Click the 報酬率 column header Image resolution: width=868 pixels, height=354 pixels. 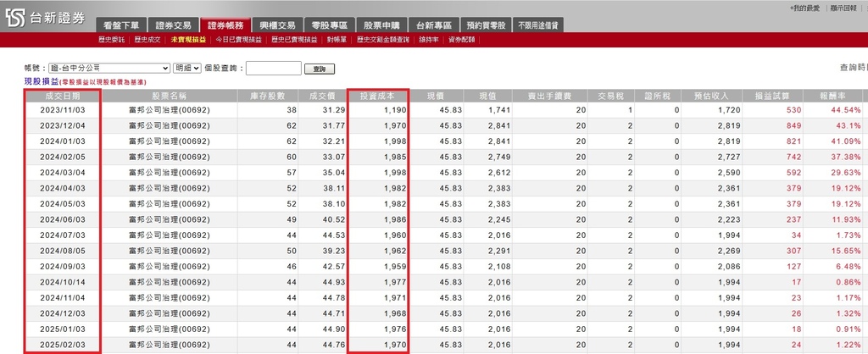pyautogui.click(x=832, y=96)
